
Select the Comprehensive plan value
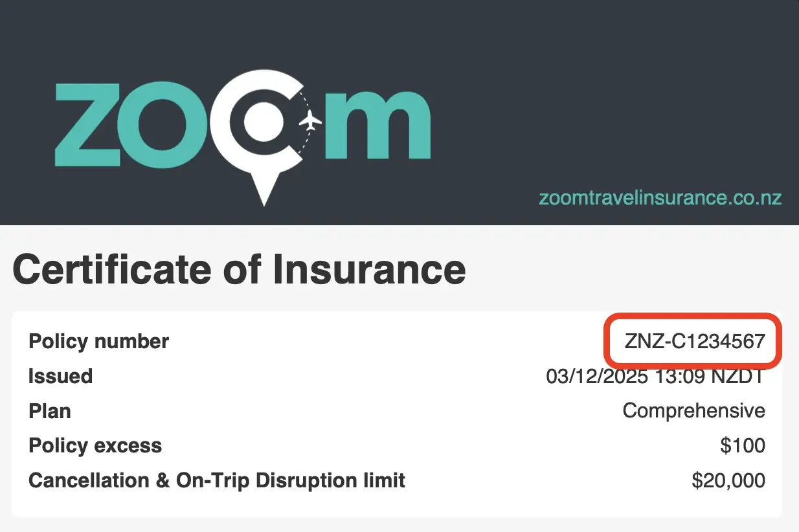693,411
